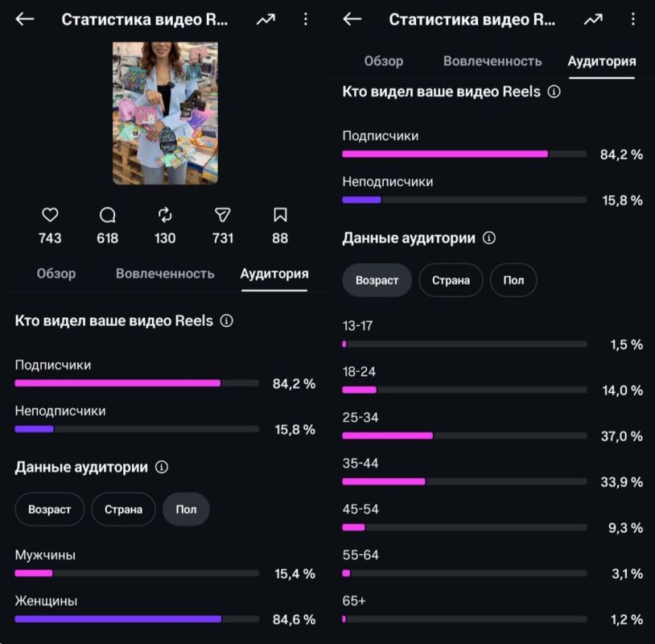Select Возраст filter chip on left screen

click(x=50, y=509)
